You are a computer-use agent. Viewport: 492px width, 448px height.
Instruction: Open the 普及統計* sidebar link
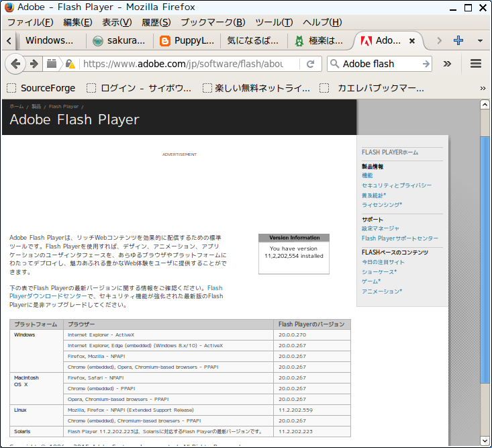[x=374, y=195]
